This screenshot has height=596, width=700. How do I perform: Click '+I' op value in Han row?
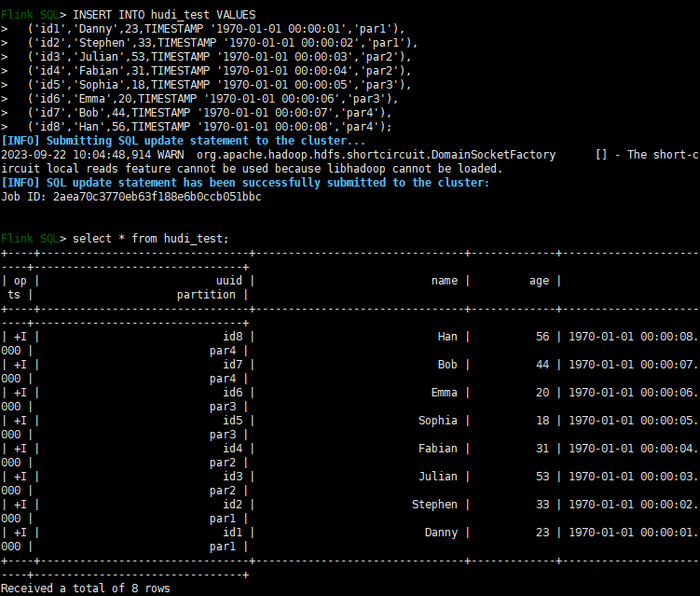click(x=21, y=337)
